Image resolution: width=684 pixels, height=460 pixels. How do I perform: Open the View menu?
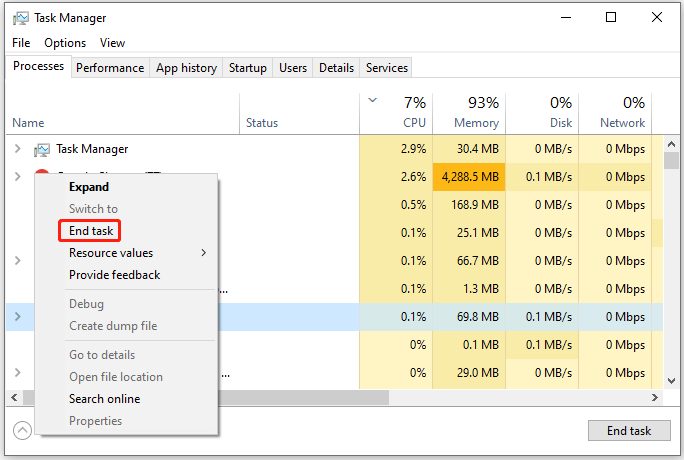click(112, 43)
